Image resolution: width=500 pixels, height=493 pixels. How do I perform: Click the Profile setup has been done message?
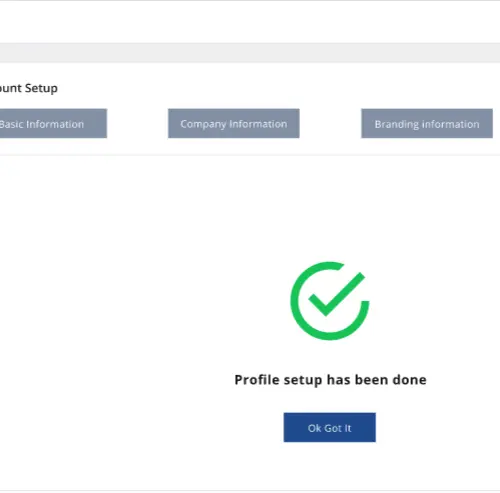pos(330,380)
